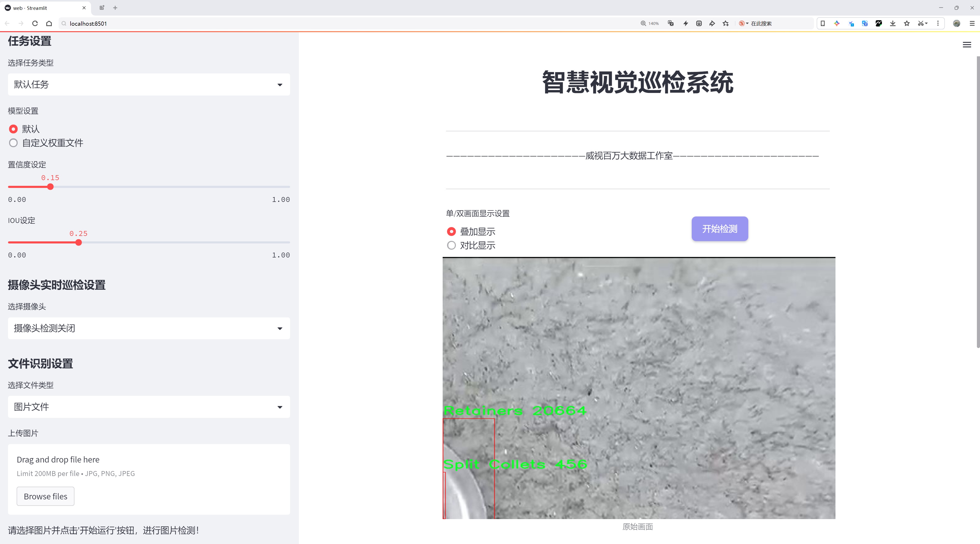Click the page vertical scrollbar
Image resolution: width=980 pixels, height=544 pixels.
(x=978, y=202)
